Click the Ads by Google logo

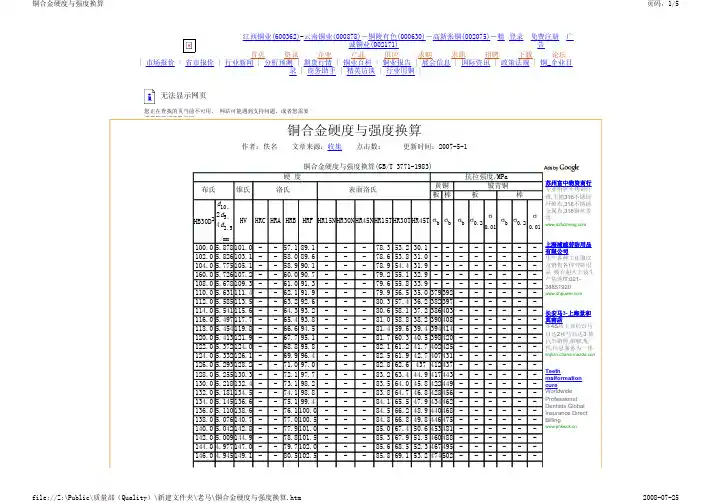click(x=558, y=166)
